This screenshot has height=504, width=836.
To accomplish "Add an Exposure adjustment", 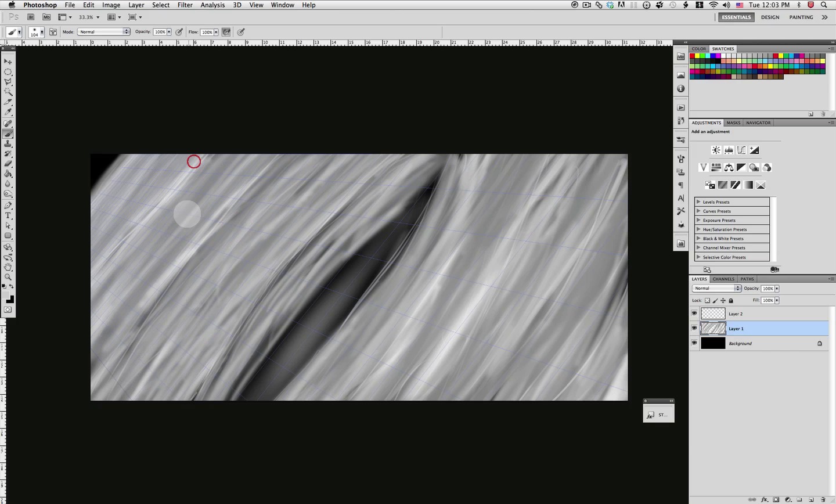I will tap(754, 150).
